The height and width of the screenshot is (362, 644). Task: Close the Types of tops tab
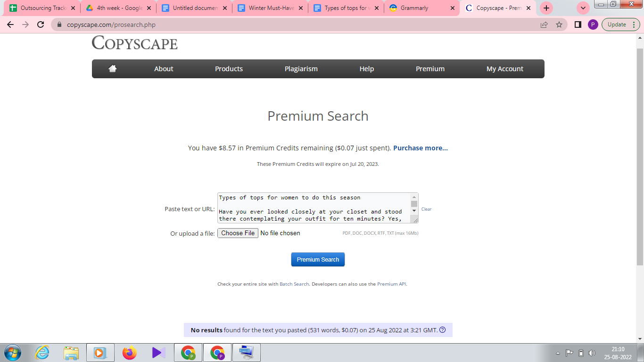(376, 8)
